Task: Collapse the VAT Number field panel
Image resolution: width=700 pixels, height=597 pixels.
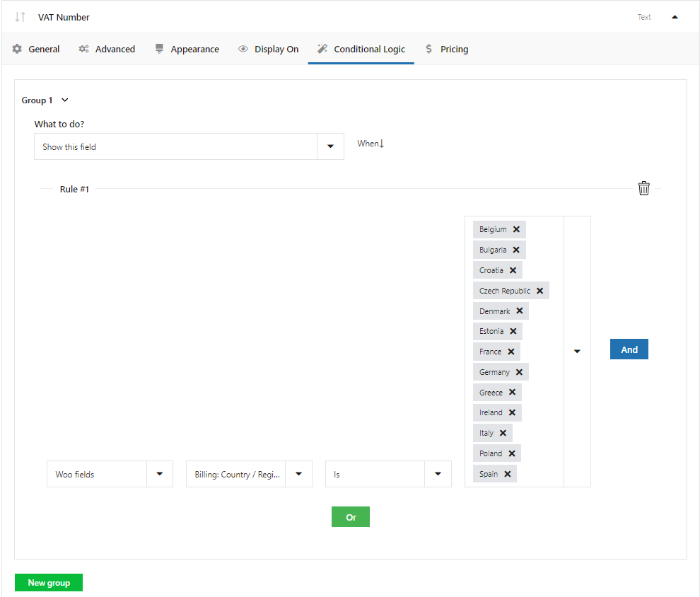Action: coord(675,17)
